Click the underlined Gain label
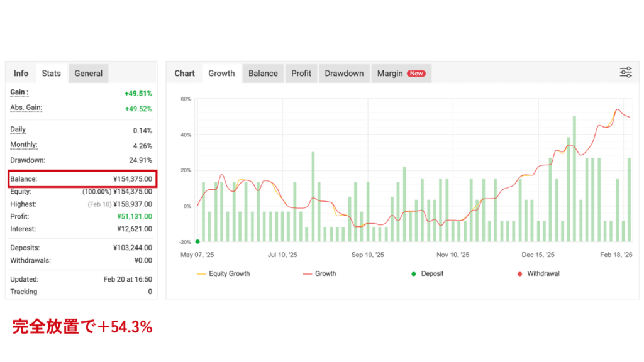This screenshot has height=362, width=644. pos(19,92)
